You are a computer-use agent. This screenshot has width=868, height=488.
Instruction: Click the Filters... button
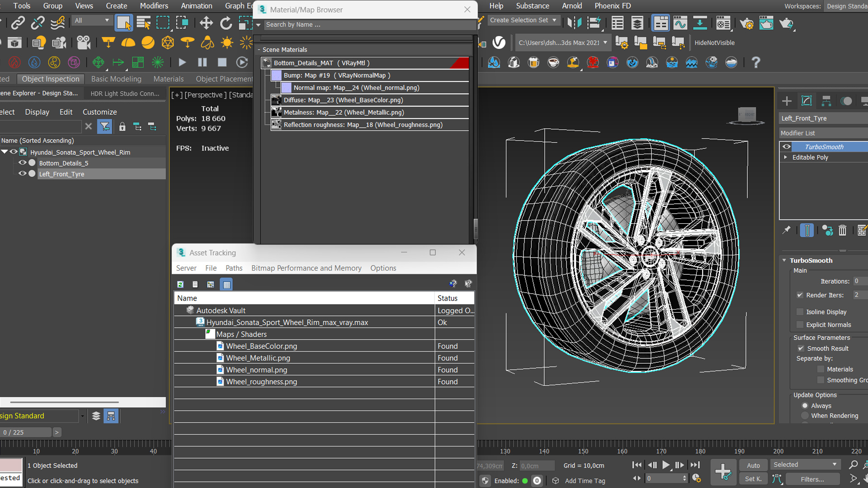(812, 479)
